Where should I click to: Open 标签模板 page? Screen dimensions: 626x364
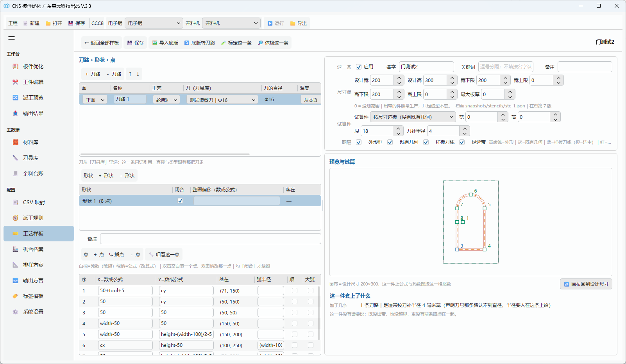[39, 296]
